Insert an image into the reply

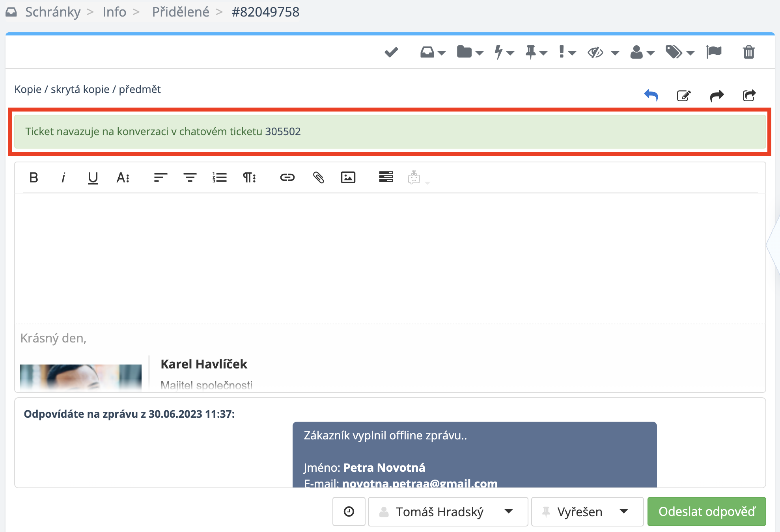coord(348,178)
